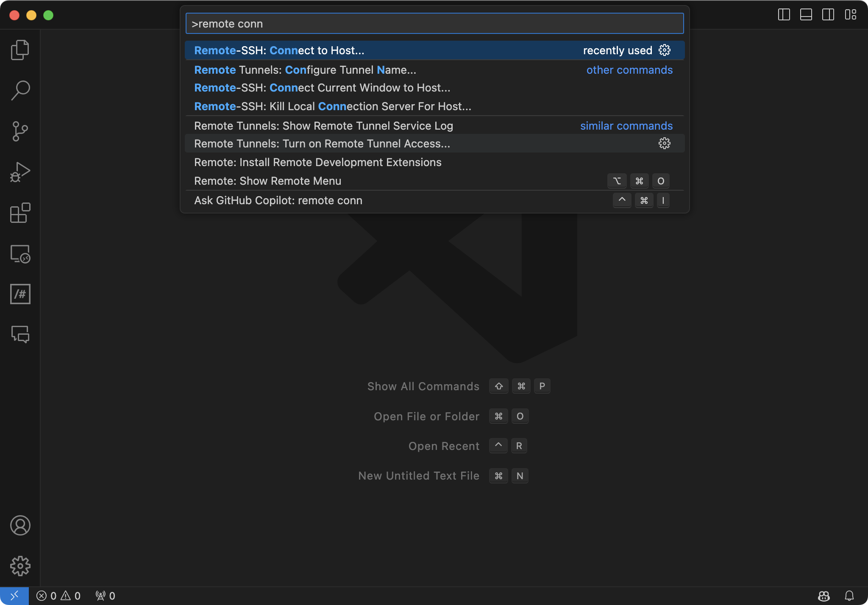Click Open File or Folder hint
Image resolution: width=868 pixels, height=605 pixels.
click(x=426, y=416)
